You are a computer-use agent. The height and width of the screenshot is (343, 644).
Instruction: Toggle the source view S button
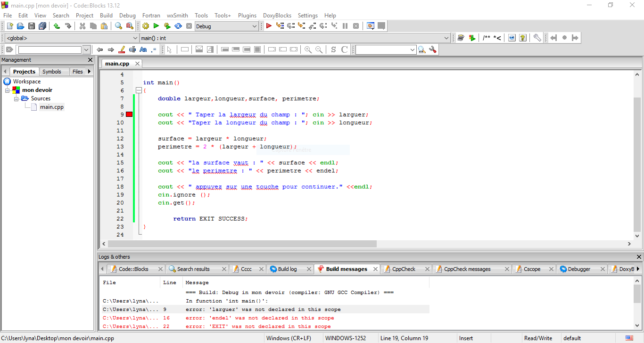click(334, 49)
